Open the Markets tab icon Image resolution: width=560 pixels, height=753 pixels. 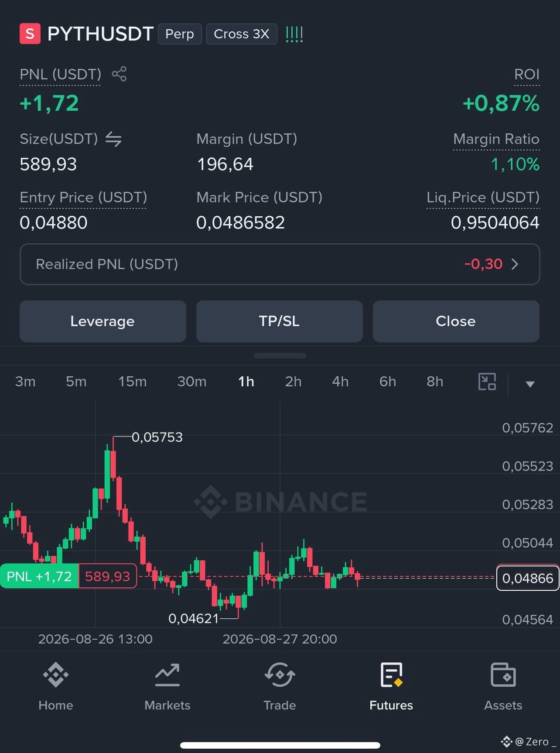click(167, 675)
